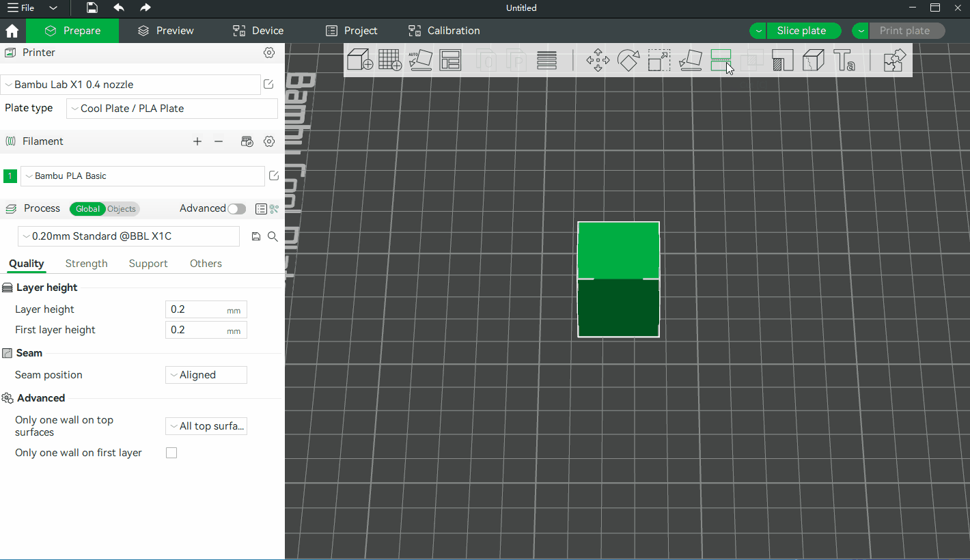This screenshot has width=970, height=560.
Task: Switch to the Device tab
Action: pos(258,31)
